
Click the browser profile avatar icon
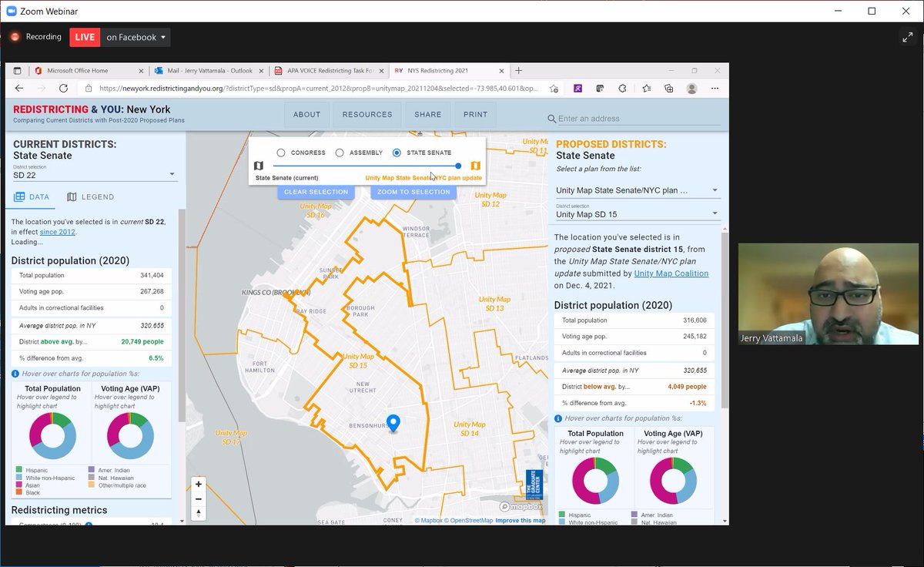click(x=691, y=89)
